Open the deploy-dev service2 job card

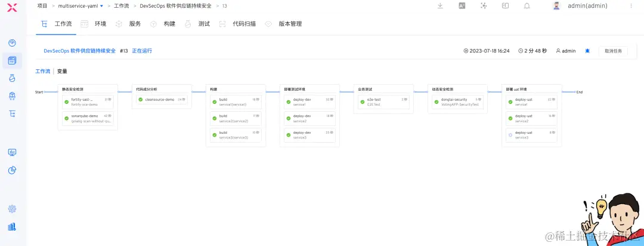(x=309, y=118)
